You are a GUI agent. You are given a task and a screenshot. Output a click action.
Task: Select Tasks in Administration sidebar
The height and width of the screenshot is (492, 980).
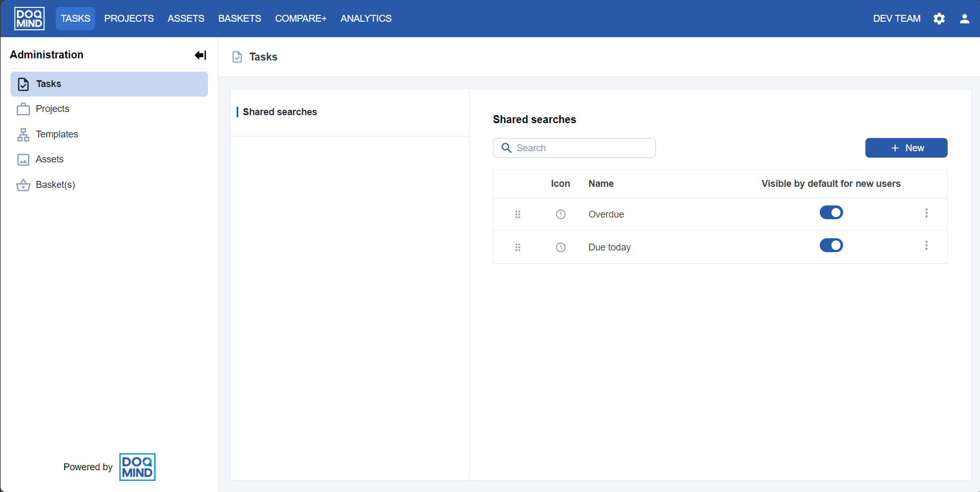coord(109,84)
